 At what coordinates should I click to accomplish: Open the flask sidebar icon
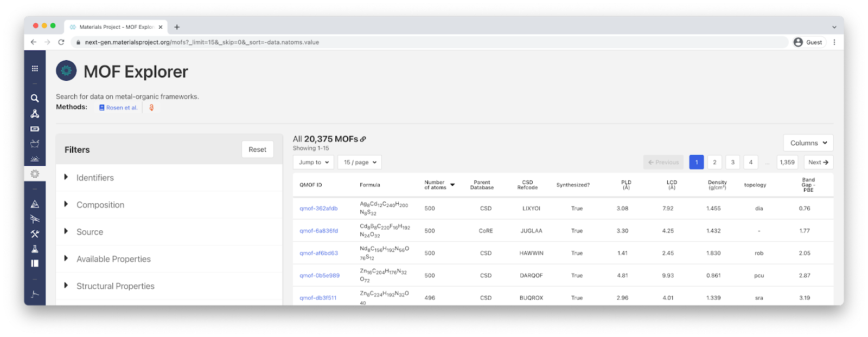click(x=35, y=249)
